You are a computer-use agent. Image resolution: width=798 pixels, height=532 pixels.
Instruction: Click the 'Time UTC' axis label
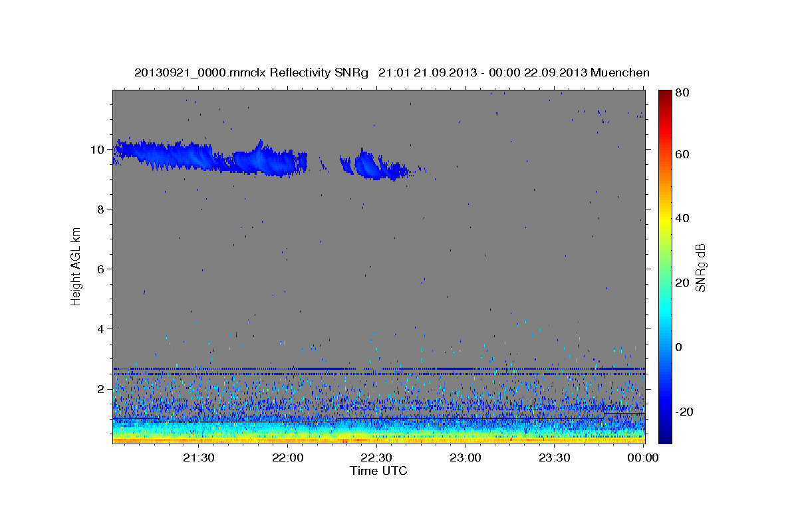(x=378, y=471)
